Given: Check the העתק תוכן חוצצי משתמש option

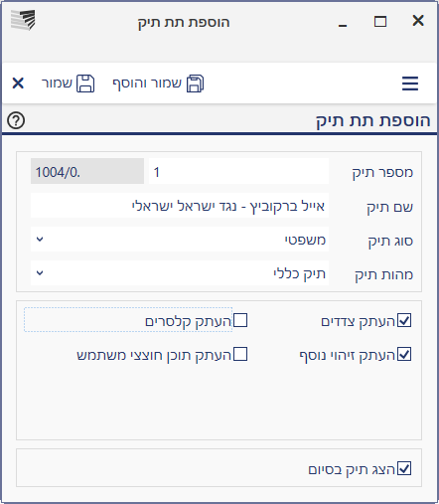Looking at the screenshot, I should tap(240, 354).
